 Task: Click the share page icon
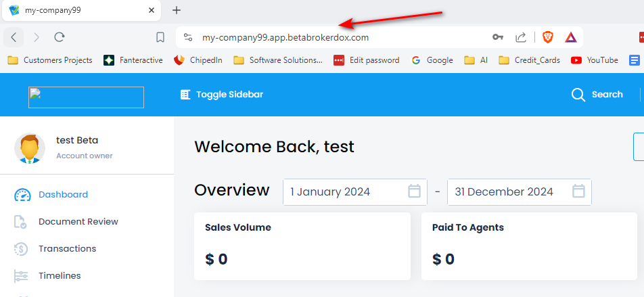521,37
